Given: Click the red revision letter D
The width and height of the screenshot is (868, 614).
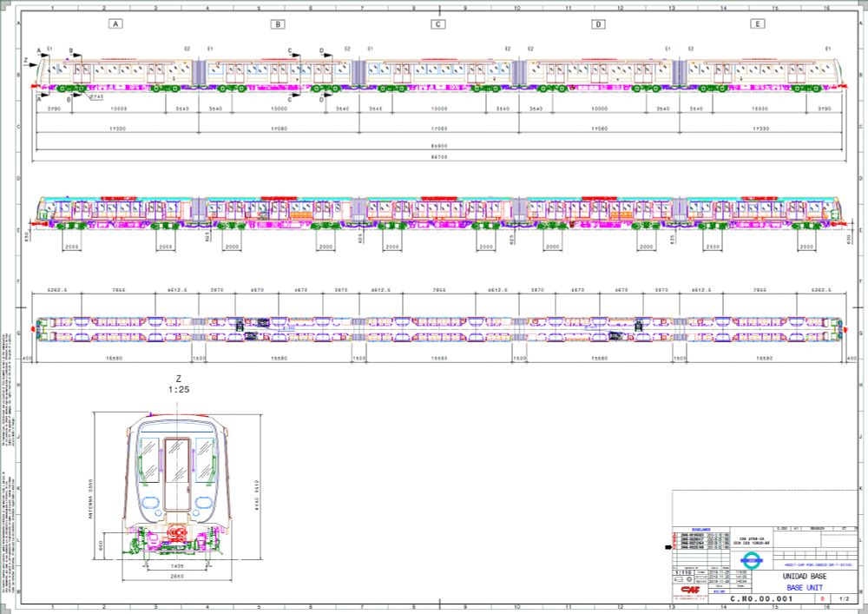Looking at the screenshot, I should click(823, 598).
